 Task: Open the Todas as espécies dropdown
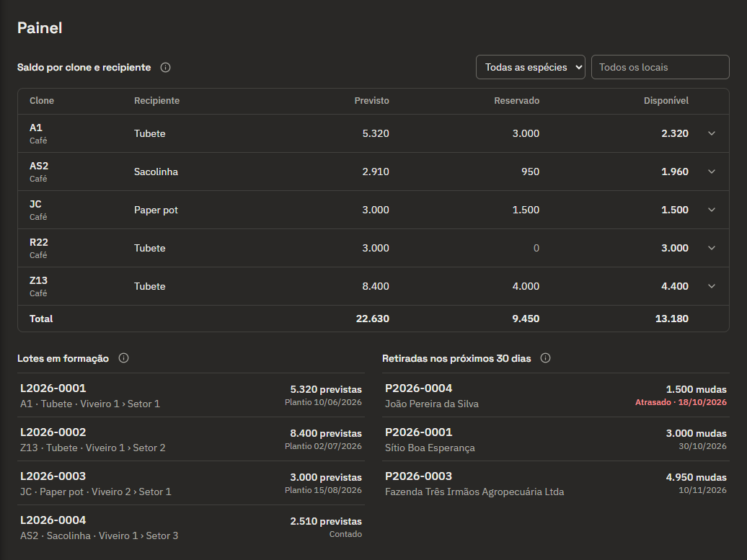click(x=530, y=67)
